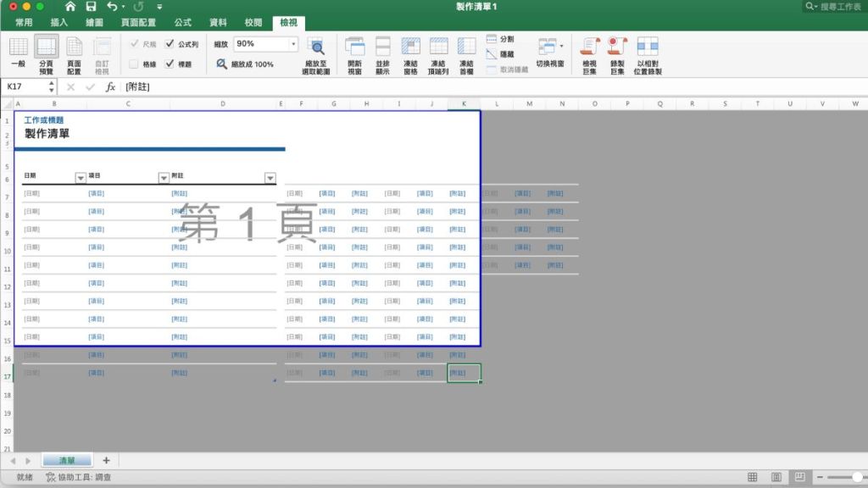
Task: Click Zoom to 100% (縮放成 100%) button
Action: click(245, 64)
